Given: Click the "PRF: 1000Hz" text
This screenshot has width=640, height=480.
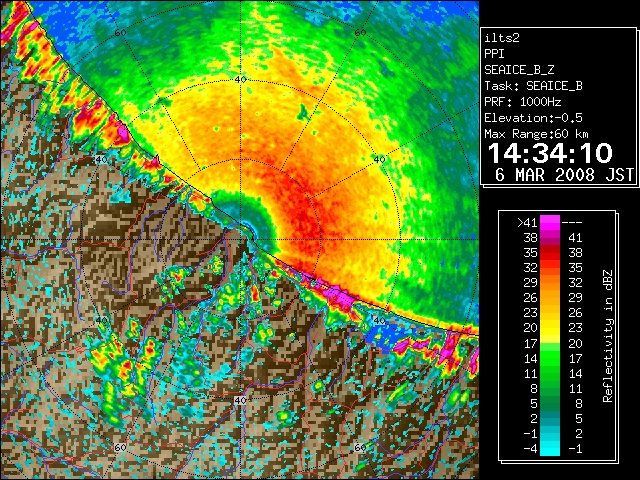Looking at the screenshot, I should [x=523, y=102].
